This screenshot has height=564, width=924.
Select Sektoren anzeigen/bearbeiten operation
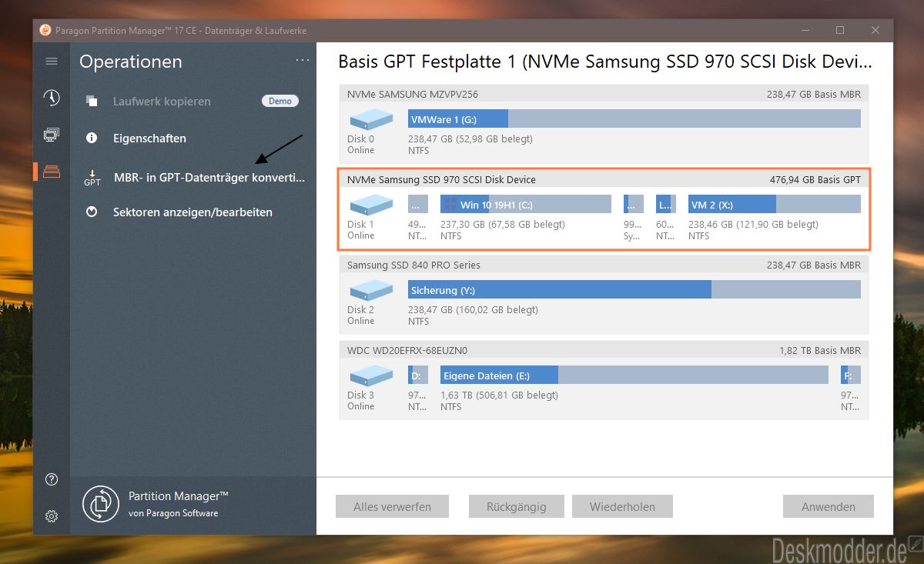192,212
